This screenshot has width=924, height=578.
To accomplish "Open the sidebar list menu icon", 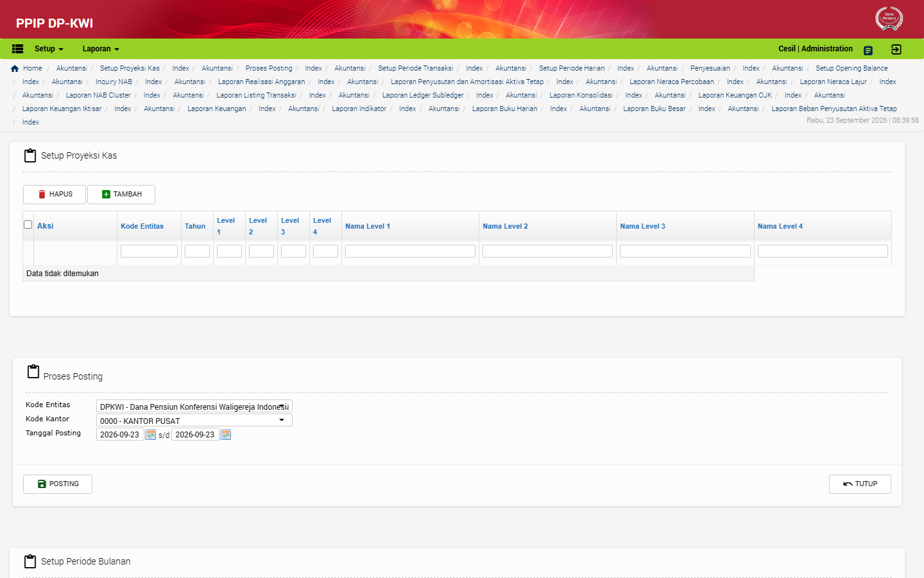I will click(18, 49).
